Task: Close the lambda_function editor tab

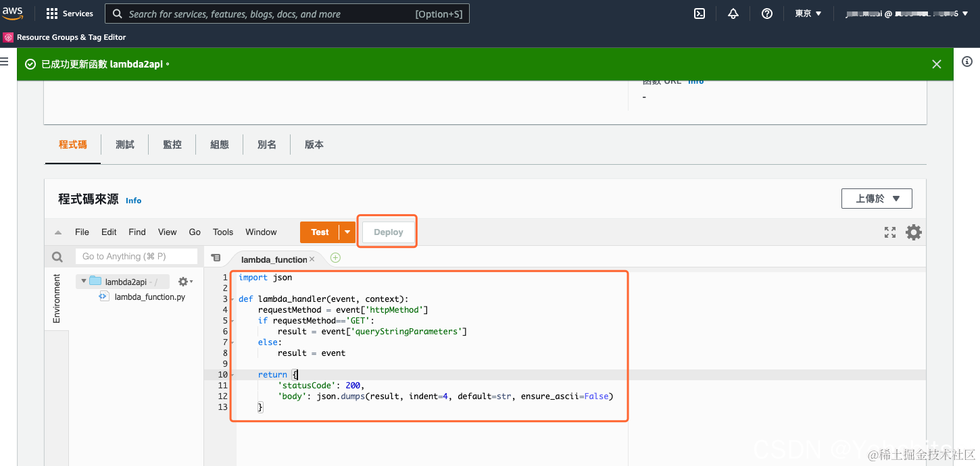Action: click(312, 259)
